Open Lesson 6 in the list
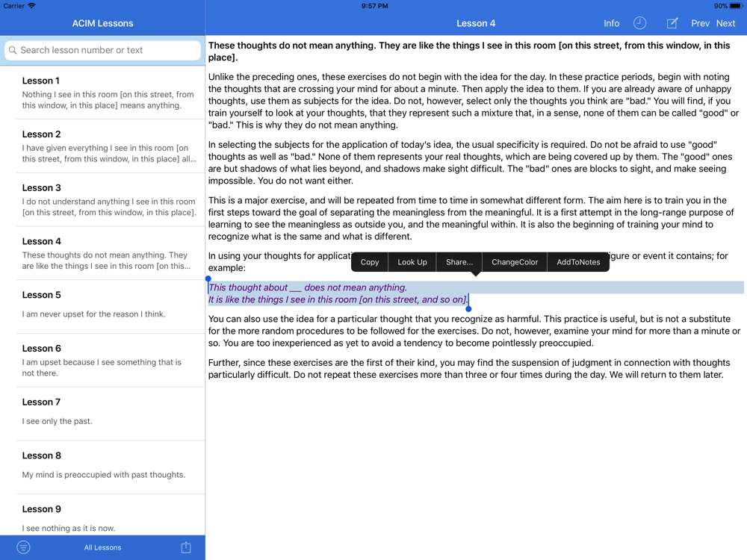This screenshot has height=560, width=747. tap(102, 361)
